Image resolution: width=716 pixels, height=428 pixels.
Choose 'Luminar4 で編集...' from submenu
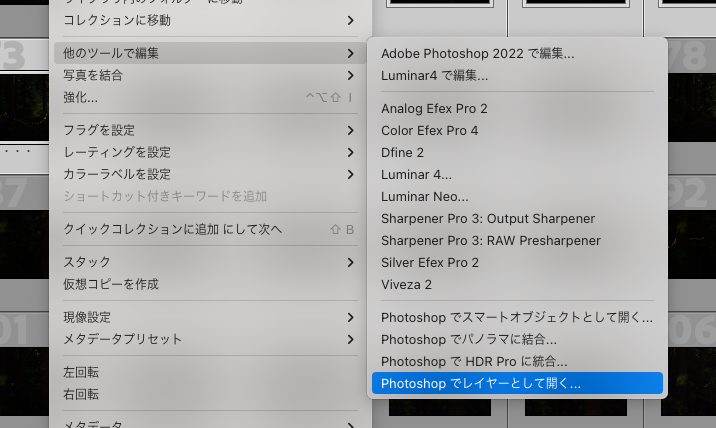click(x=434, y=75)
